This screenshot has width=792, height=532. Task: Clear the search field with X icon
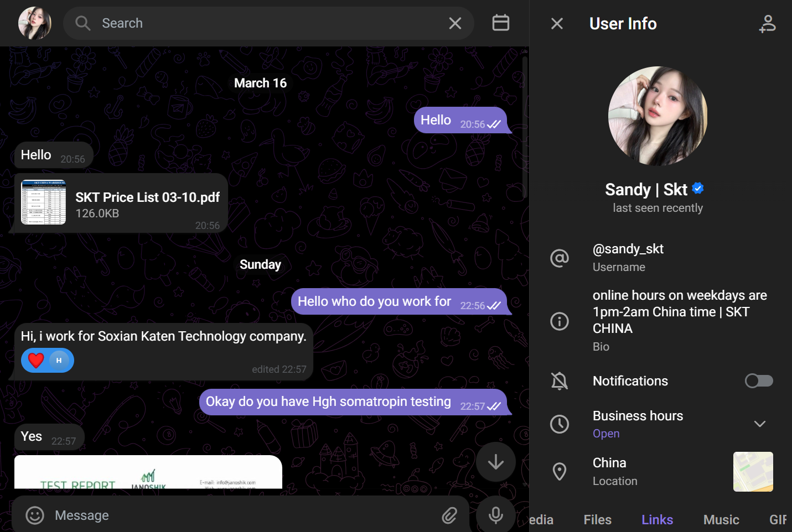(455, 23)
